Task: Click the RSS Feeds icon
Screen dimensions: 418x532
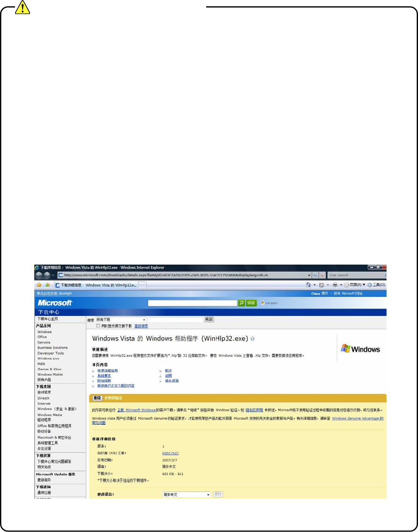Action: [321, 285]
